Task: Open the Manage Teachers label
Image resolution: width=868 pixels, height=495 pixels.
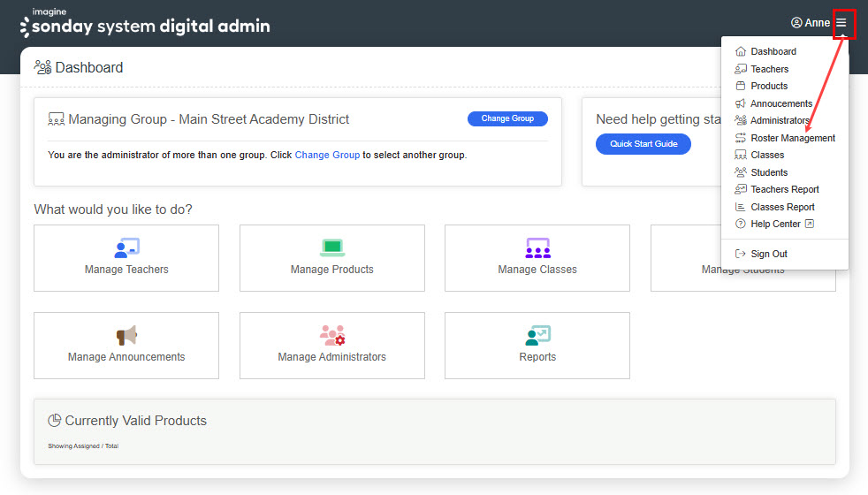Action: coord(126,270)
